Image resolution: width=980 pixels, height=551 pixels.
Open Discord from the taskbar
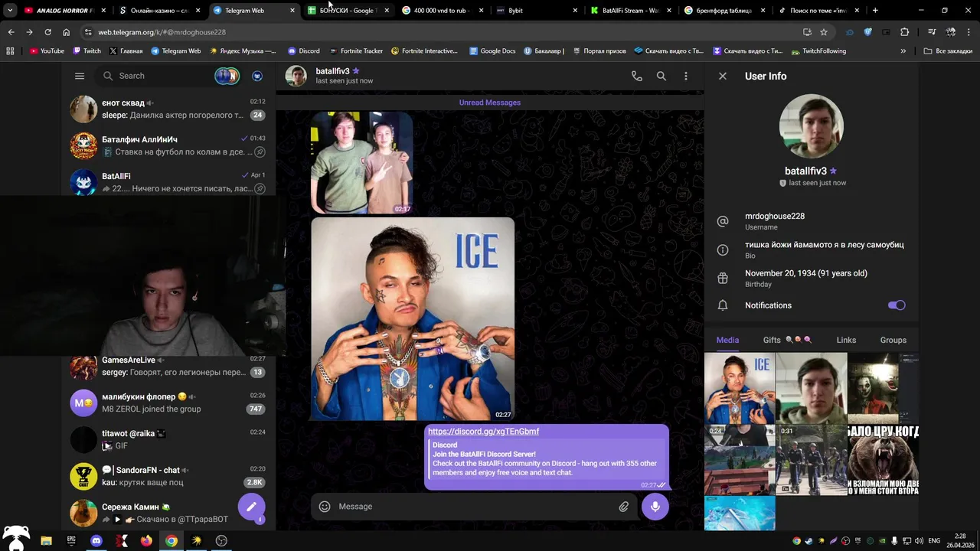(96, 541)
